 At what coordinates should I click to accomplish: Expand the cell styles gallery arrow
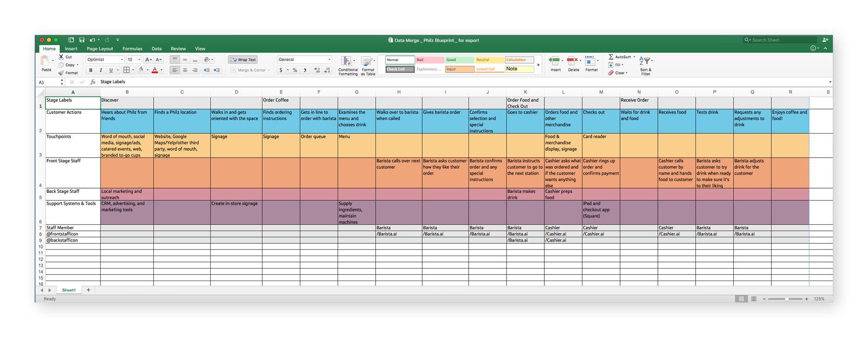point(538,65)
